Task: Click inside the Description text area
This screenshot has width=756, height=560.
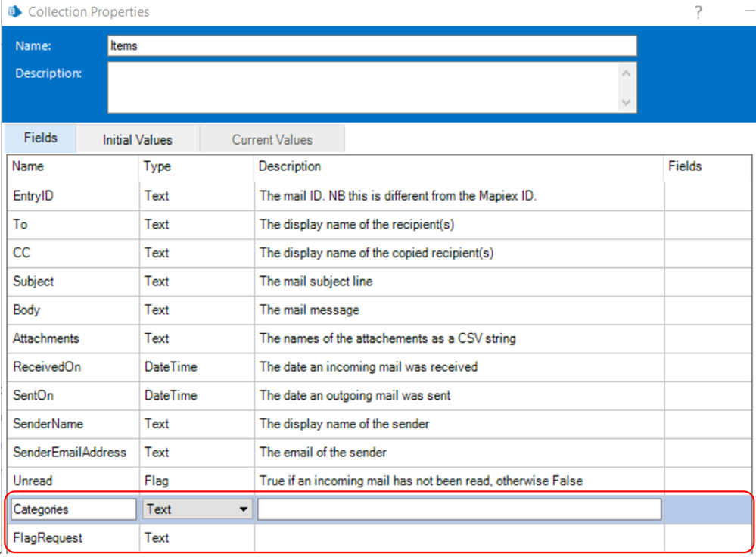Action: pos(363,86)
